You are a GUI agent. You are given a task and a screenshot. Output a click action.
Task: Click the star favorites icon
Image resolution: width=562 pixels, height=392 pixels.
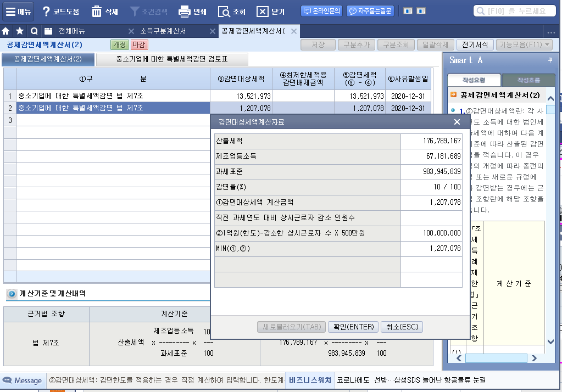pos(20,31)
